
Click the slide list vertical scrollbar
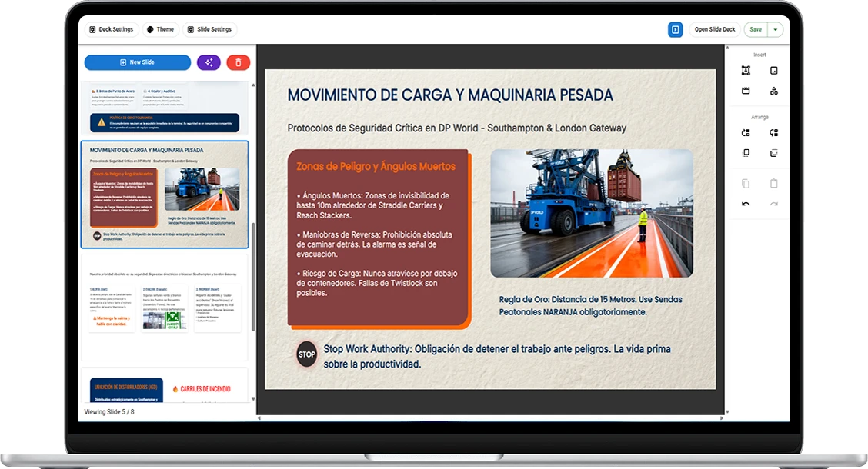(253, 277)
